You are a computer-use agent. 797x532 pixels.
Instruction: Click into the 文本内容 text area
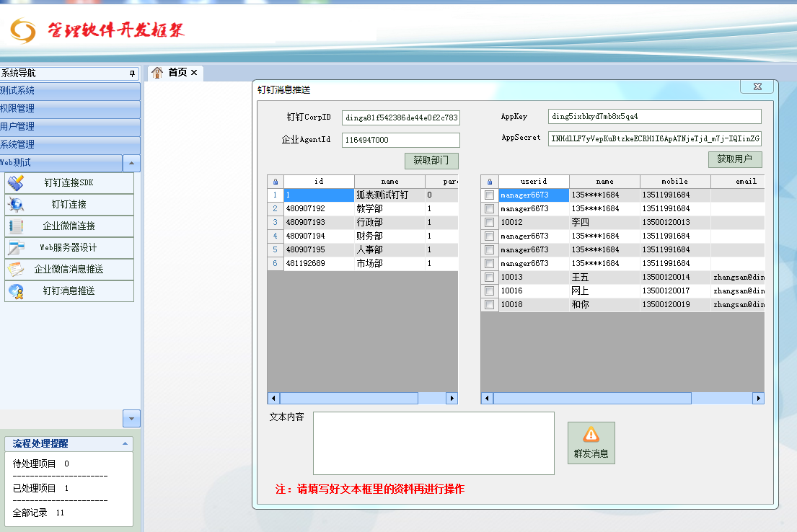433,443
